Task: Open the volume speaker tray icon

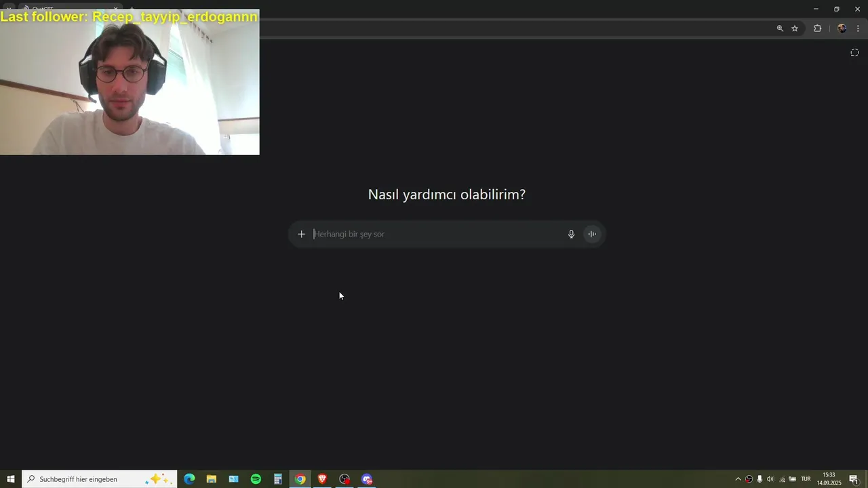Action: pyautogui.click(x=770, y=479)
